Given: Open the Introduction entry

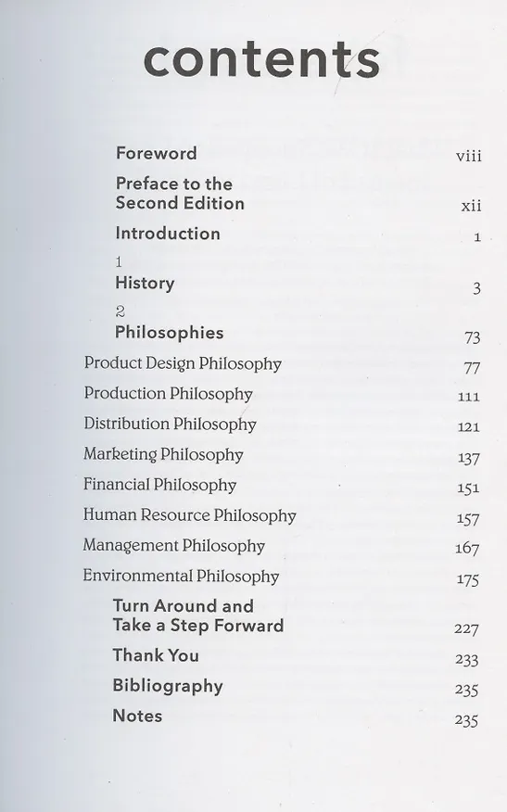Looking at the screenshot, I should click(168, 235).
